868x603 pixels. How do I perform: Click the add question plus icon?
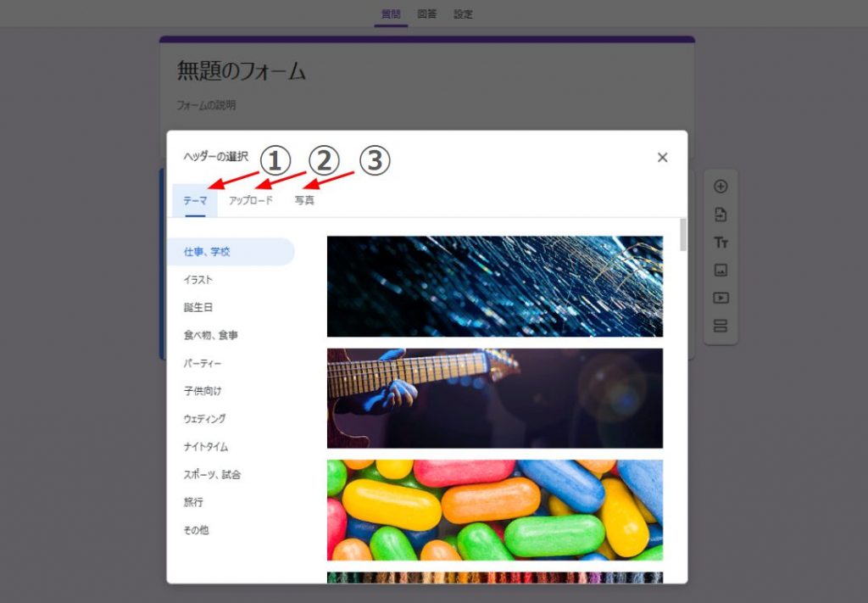[x=721, y=187]
